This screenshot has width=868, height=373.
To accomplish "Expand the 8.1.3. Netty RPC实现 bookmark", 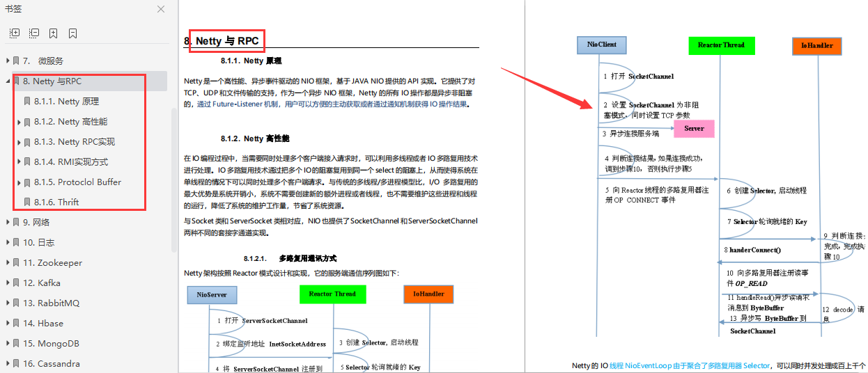I will tap(19, 142).
